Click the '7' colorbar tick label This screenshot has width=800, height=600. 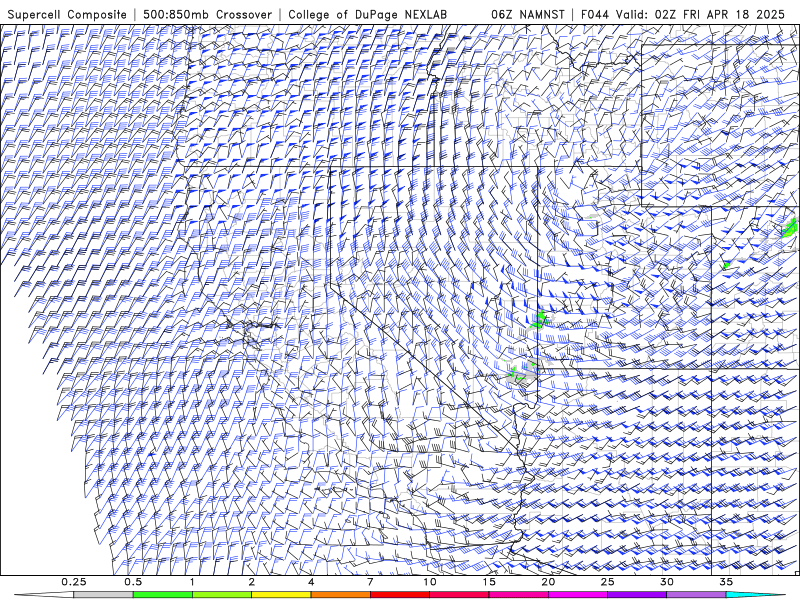point(370,582)
